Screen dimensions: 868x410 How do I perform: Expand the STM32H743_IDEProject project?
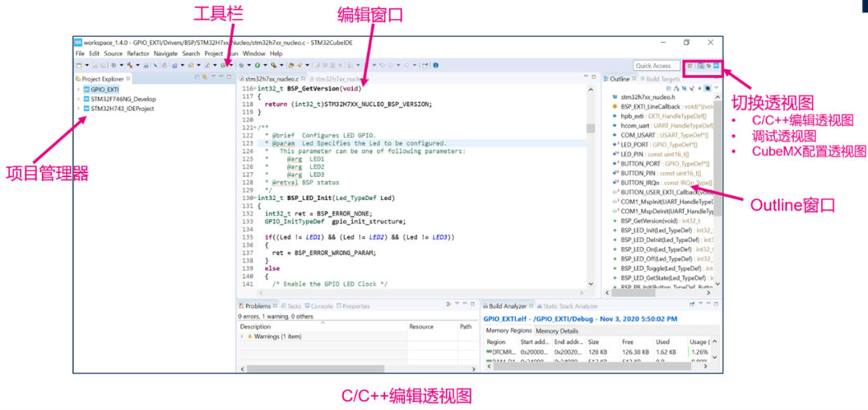(x=78, y=109)
